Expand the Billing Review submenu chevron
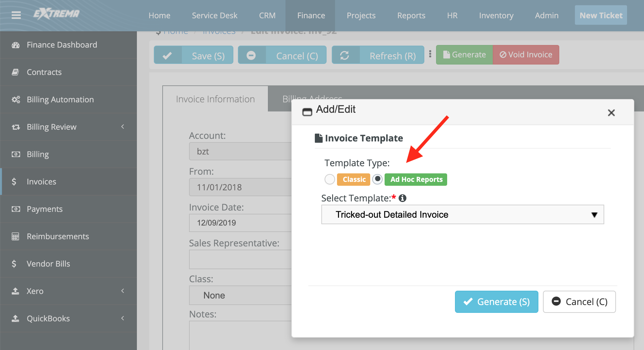Image resolution: width=644 pixels, height=350 pixels. [123, 127]
